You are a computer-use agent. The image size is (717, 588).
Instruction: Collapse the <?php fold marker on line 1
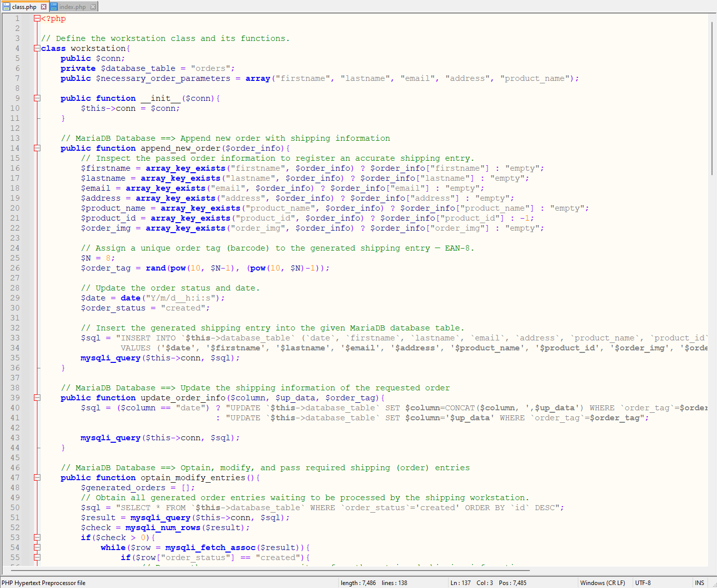click(37, 18)
